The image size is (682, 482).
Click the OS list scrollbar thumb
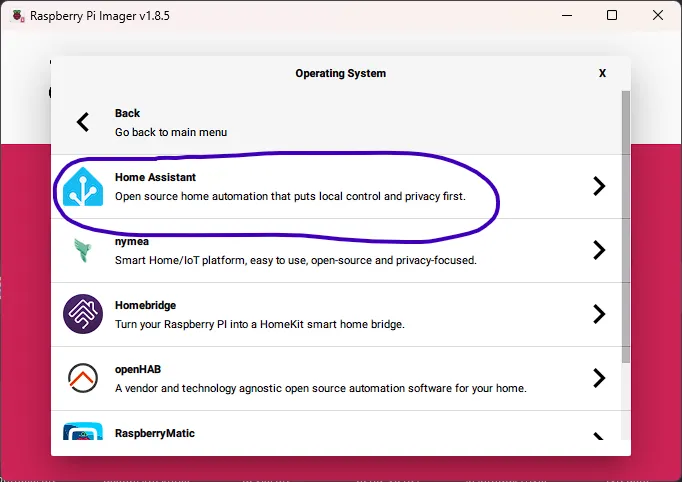tap(626, 226)
